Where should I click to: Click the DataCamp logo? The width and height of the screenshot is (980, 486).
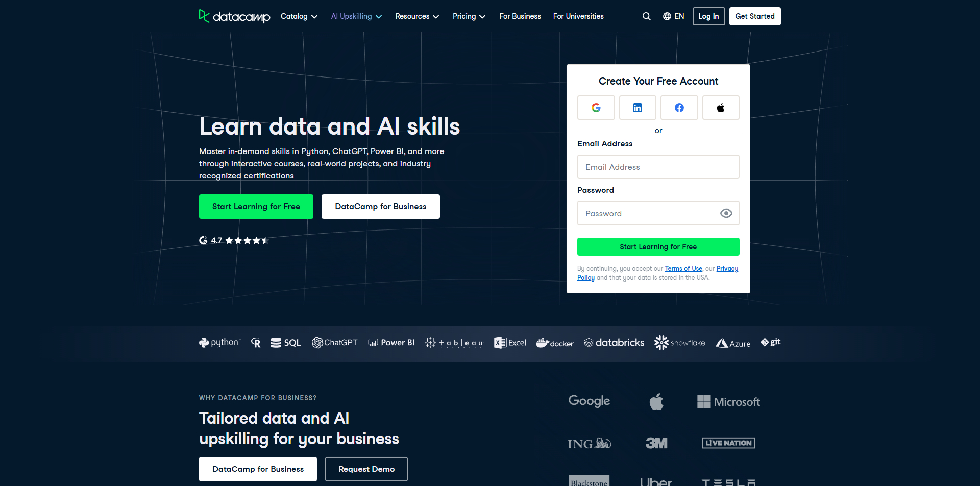pos(234,16)
